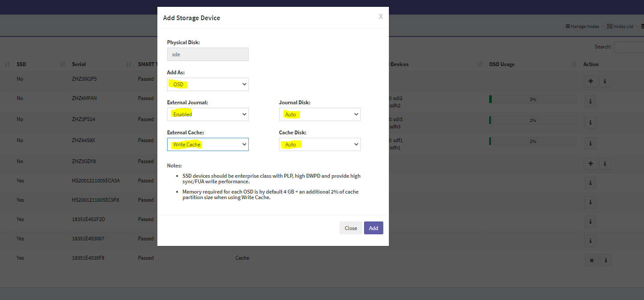Click the Yes SSD cell in row 18351E453067

click(x=20, y=239)
